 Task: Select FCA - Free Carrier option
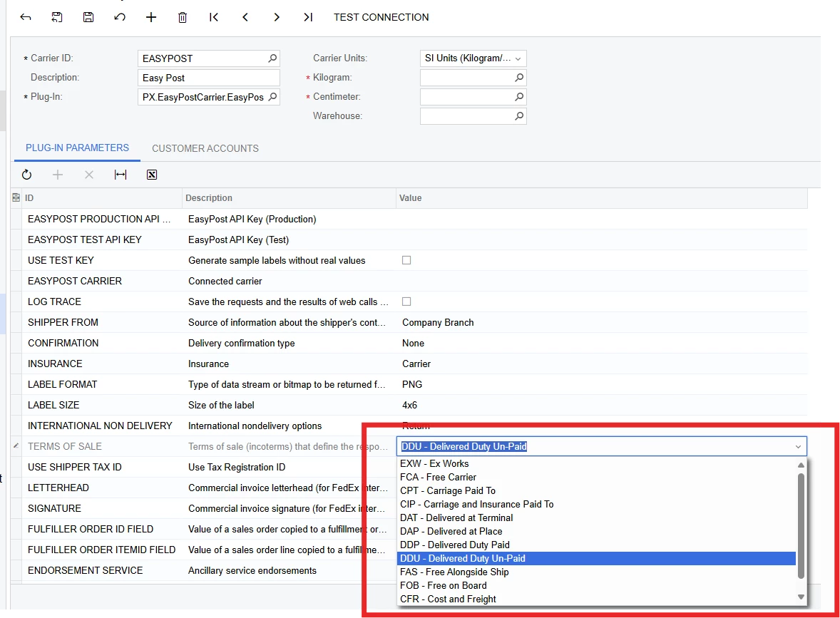pyautogui.click(x=597, y=477)
